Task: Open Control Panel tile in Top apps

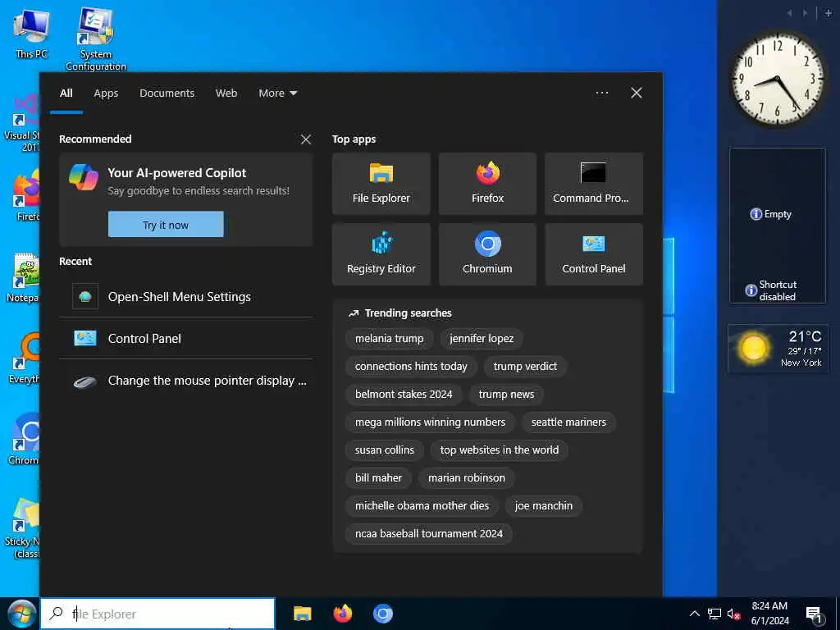Action: (594, 254)
